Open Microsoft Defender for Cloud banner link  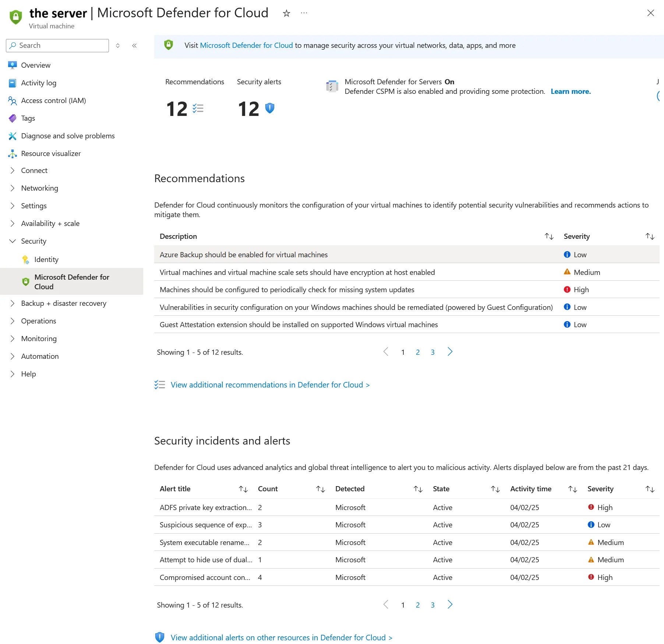click(x=246, y=45)
